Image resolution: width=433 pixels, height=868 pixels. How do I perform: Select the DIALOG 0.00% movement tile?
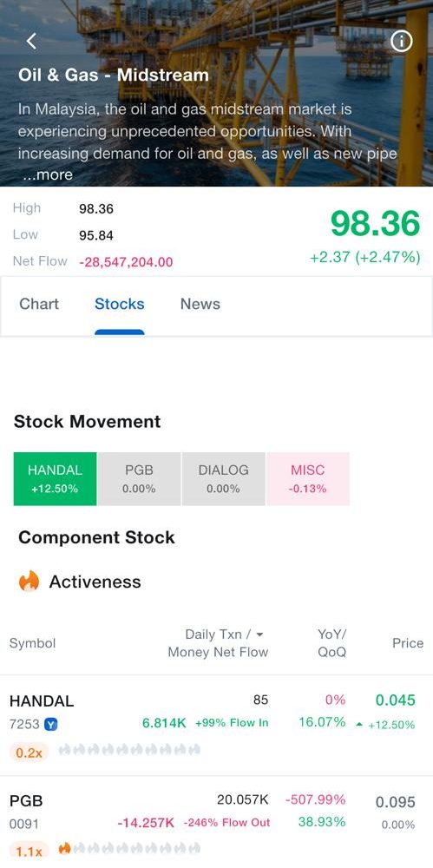223,479
